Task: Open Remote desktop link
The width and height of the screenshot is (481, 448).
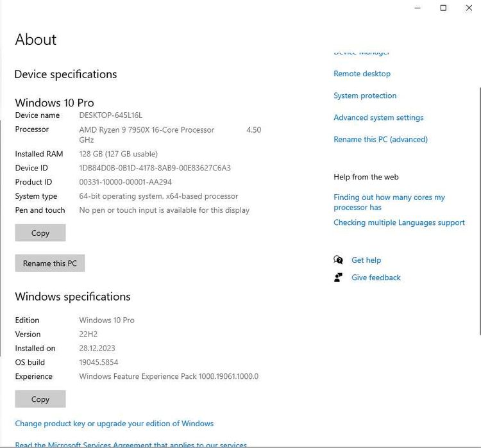Action: (362, 74)
